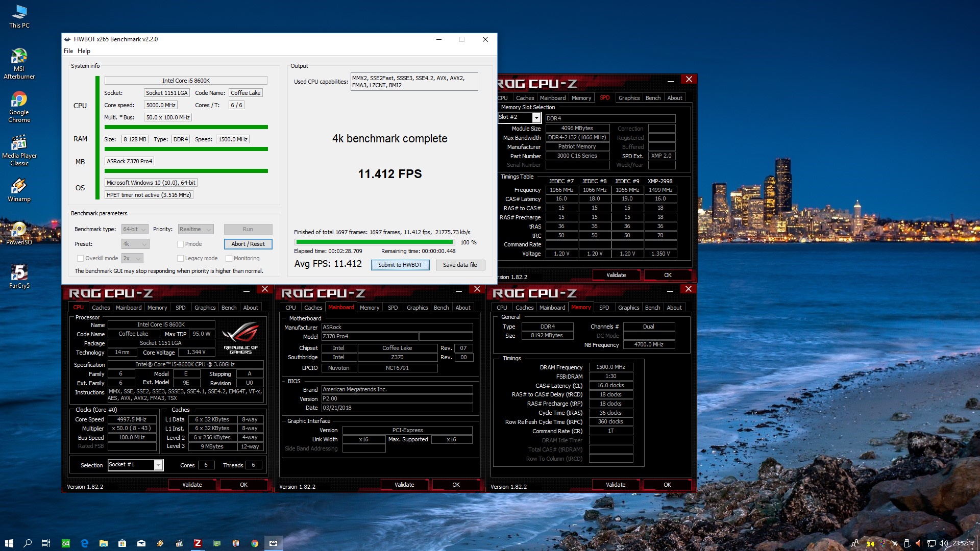Open green graphics card taskbar icon
Screen dimensions: 980x551
(217, 543)
